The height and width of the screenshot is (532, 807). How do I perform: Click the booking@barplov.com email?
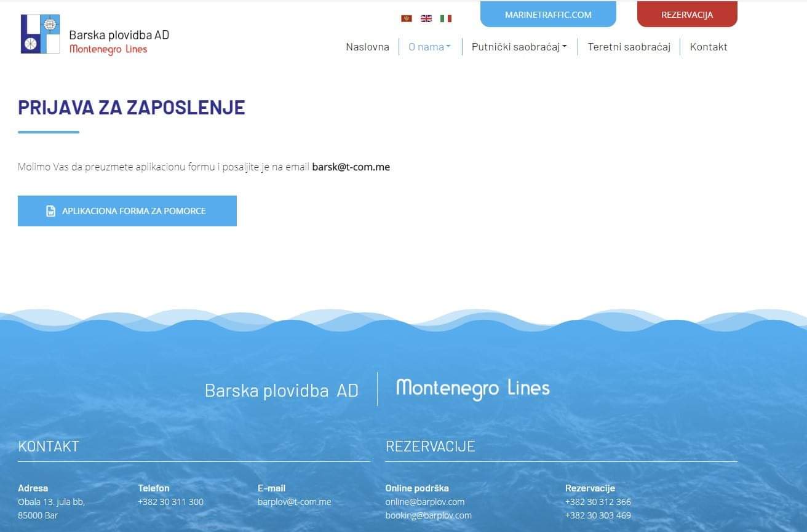429,515
